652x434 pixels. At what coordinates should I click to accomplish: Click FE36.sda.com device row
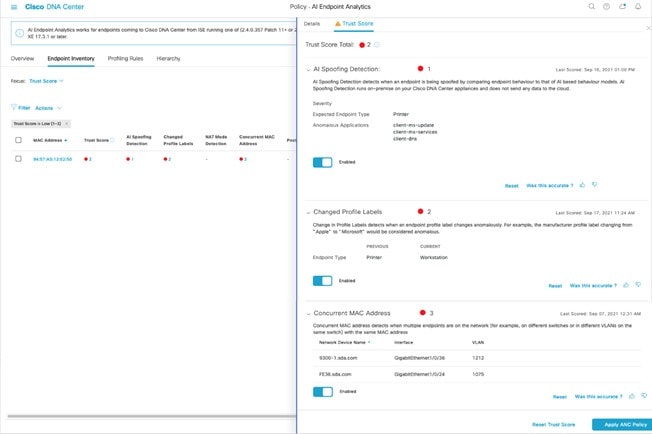(476, 374)
